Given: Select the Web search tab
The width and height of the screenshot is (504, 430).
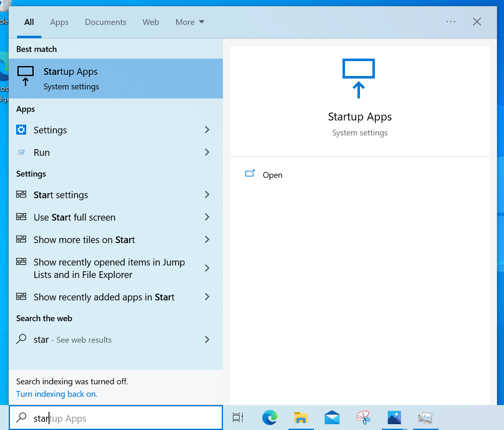Looking at the screenshot, I should pos(151,22).
